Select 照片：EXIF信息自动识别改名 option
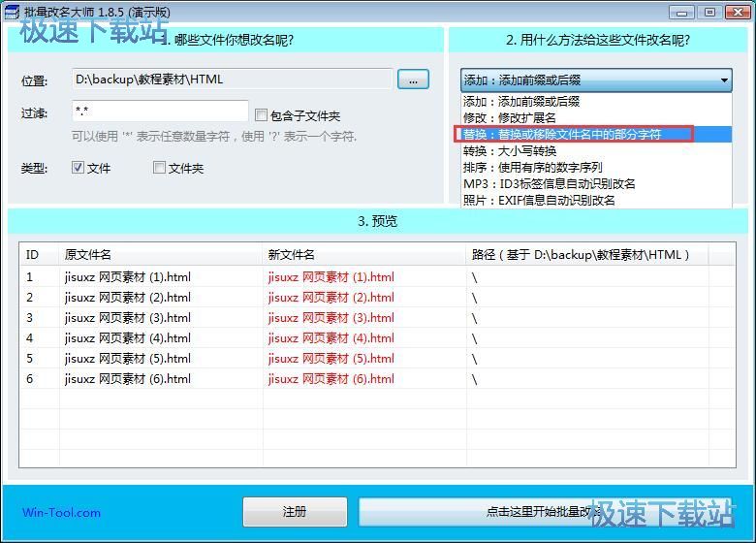756x543 pixels. point(596,200)
